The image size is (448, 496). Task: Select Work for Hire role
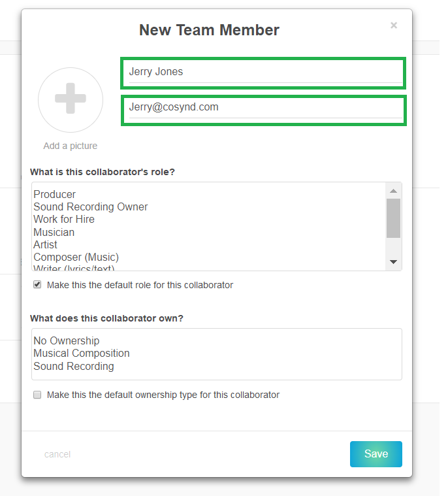[x=64, y=219]
